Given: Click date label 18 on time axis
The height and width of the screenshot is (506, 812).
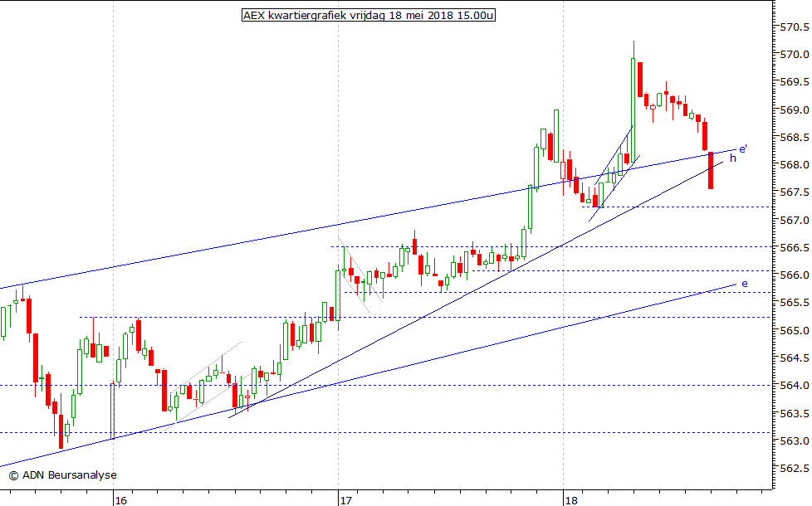Looking at the screenshot, I should 571,500.
